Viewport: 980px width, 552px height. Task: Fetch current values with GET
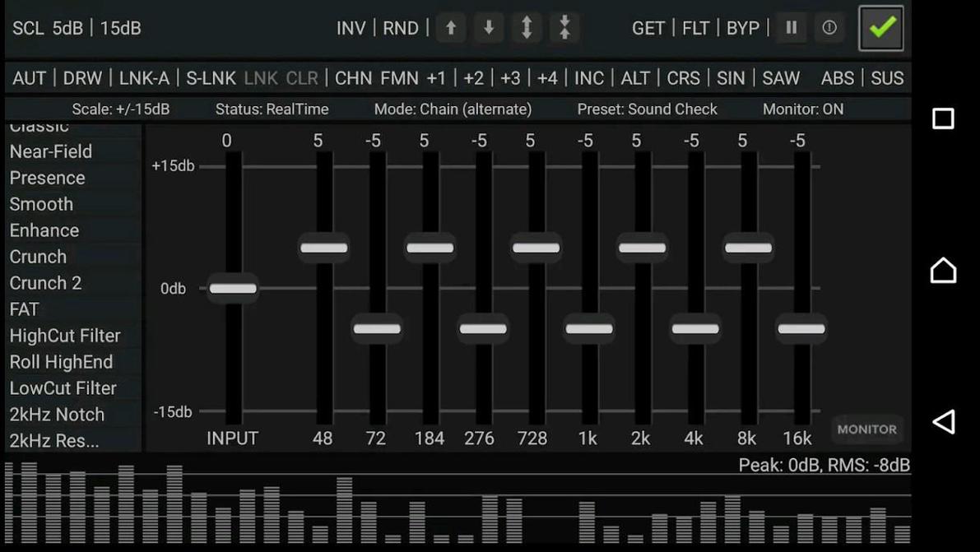648,28
